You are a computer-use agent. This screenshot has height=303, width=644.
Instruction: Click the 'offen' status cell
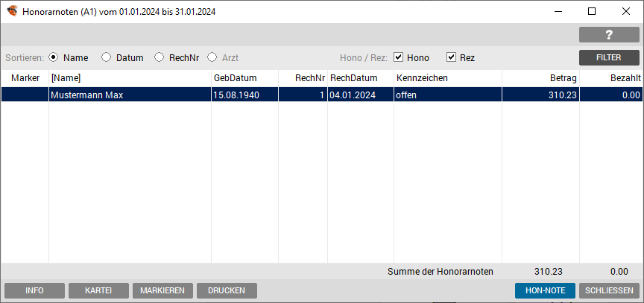[448, 95]
